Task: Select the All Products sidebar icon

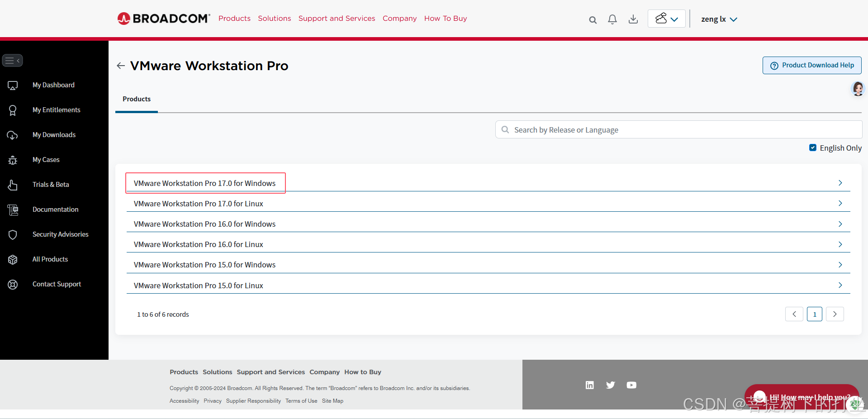Action: pos(12,259)
